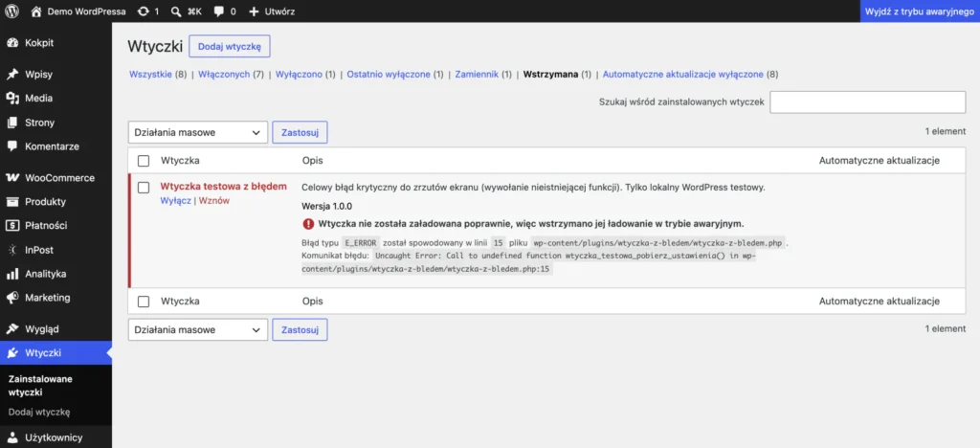The image size is (980, 448).
Task: Click the Płatności dollar icon
Action: click(11, 226)
